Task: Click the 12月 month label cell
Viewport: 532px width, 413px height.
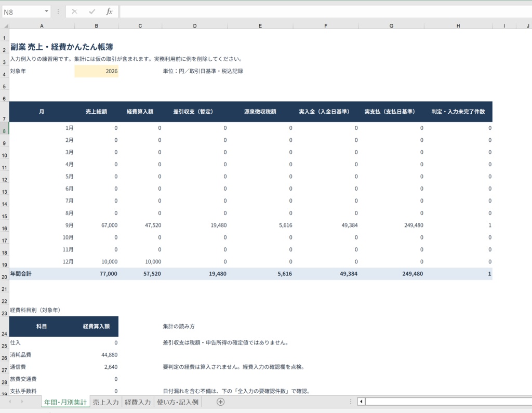Action: [x=42, y=262]
